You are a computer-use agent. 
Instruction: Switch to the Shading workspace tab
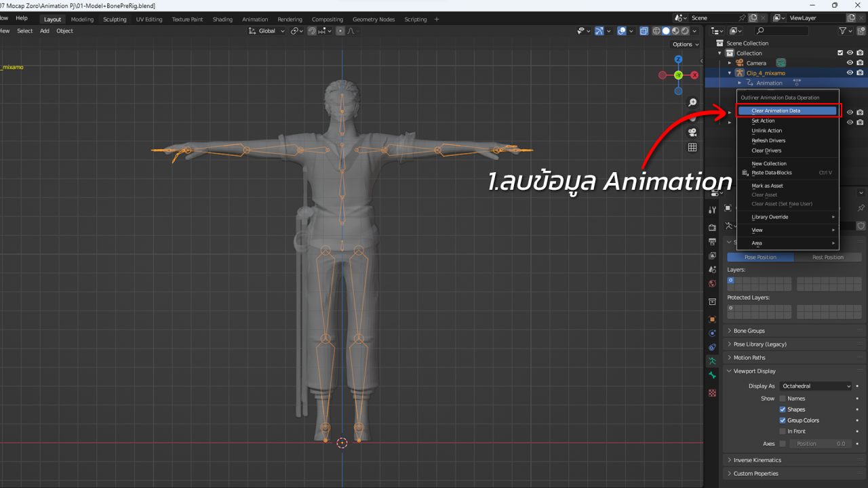222,19
